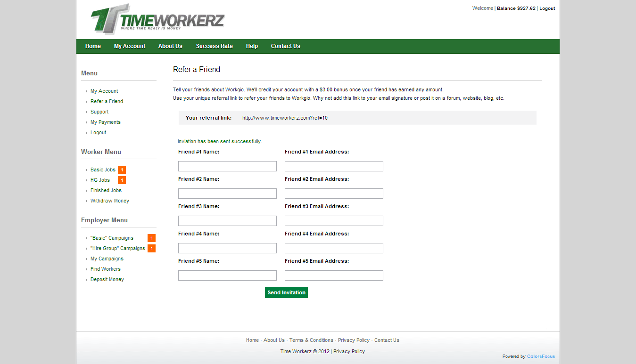Open My Payments sidebar link
This screenshot has height=364, width=636.
click(106, 122)
